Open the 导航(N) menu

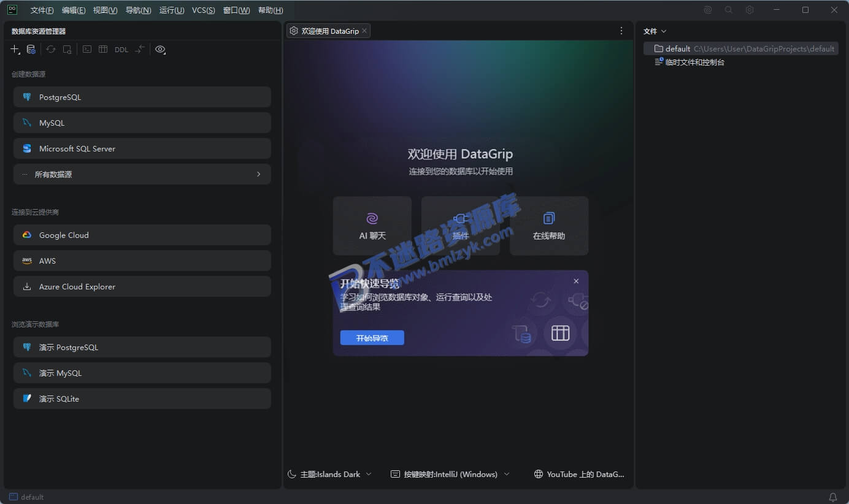[x=138, y=10]
